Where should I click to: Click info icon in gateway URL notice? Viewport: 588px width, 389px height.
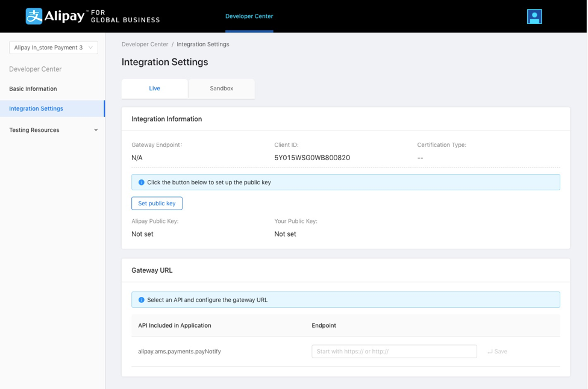142,300
